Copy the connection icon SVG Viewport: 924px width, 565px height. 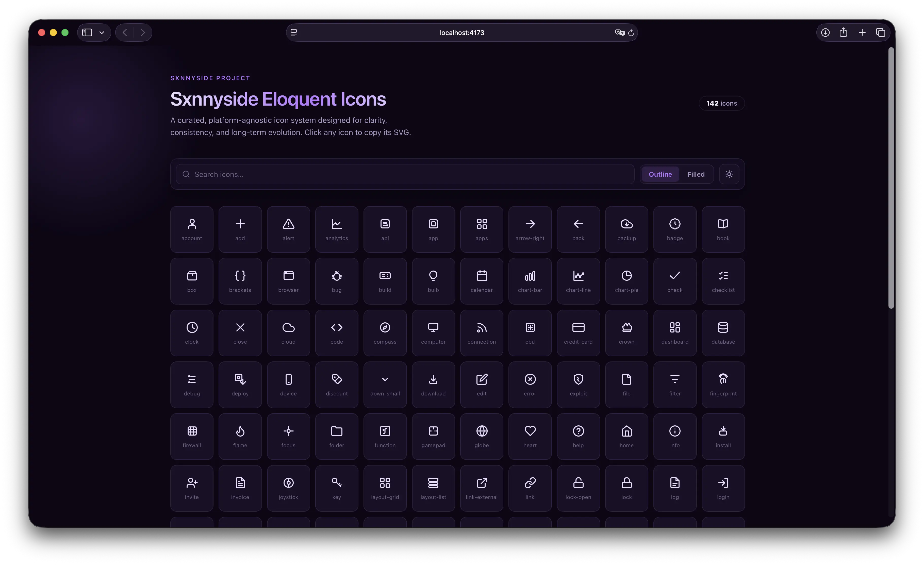tap(482, 333)
